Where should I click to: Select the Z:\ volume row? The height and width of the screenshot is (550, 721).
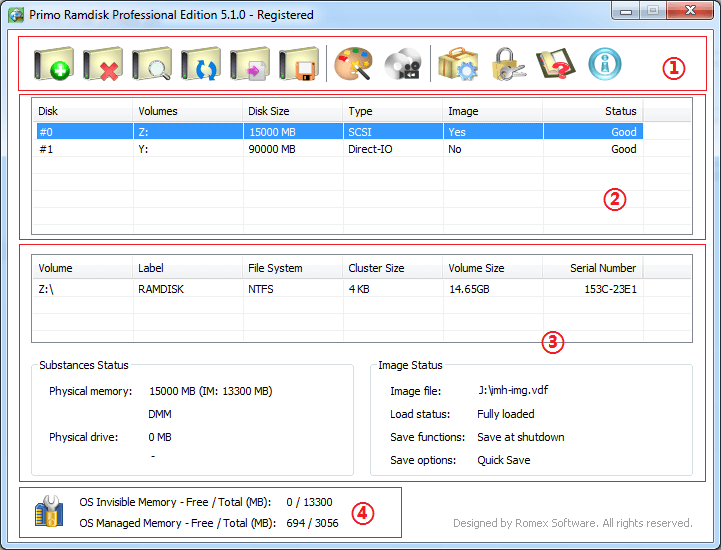(x=340, y=289)
